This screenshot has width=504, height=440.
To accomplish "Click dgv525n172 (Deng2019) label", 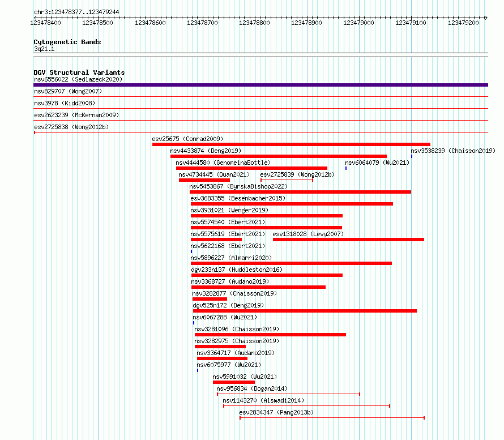I will [x=228, y=305].
